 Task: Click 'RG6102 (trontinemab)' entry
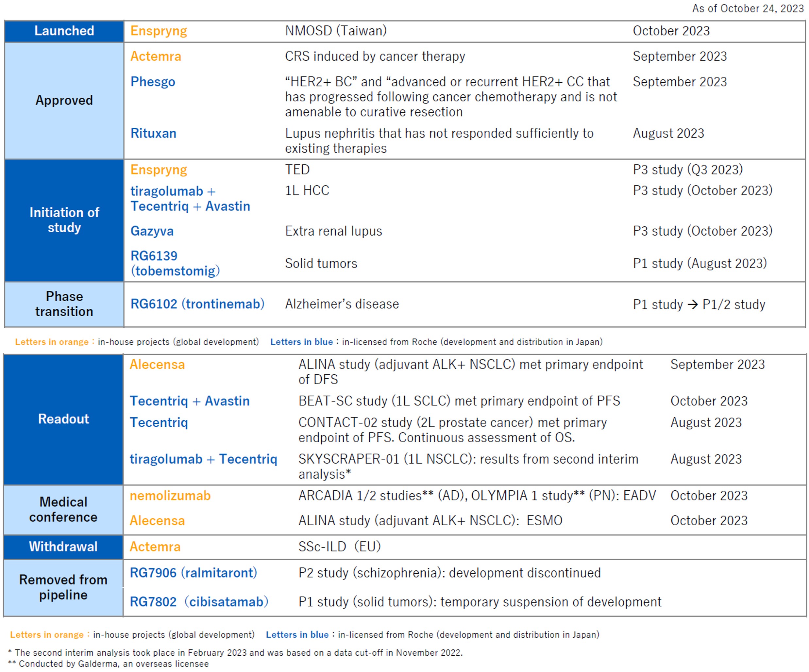[197, 304]
